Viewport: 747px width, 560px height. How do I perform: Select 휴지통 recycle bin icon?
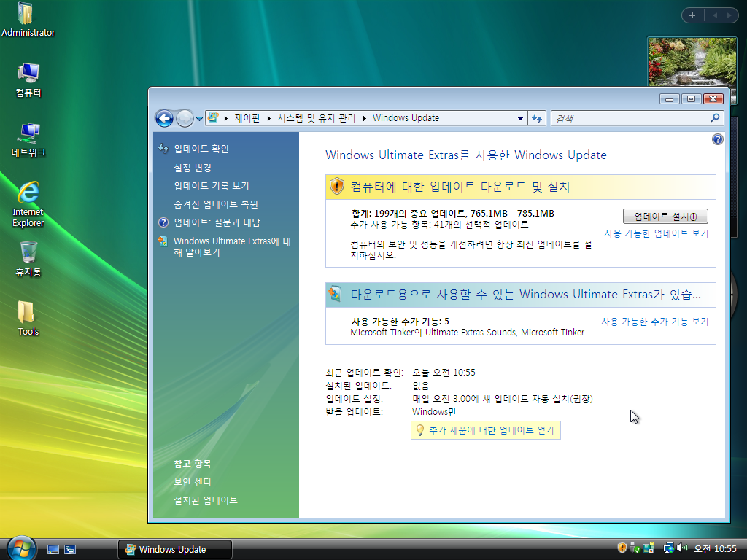(x=28, y=259)
